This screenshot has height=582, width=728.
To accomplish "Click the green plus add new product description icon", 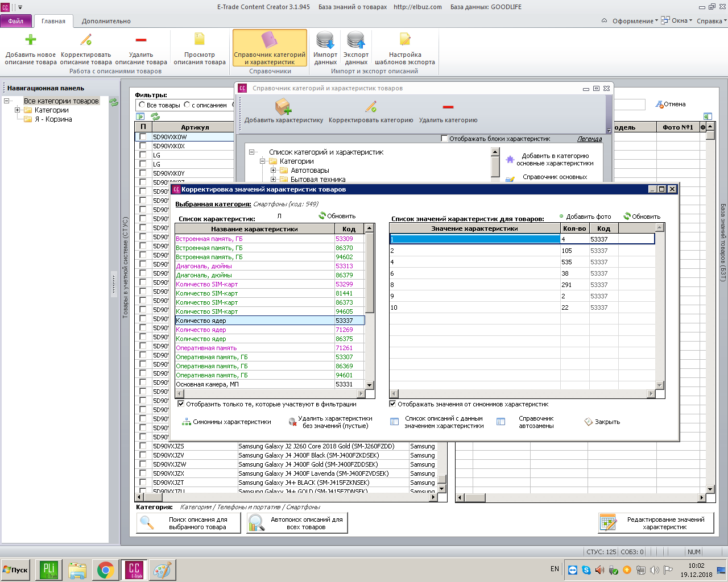I will pyautogui.click(x=31, y=39).
